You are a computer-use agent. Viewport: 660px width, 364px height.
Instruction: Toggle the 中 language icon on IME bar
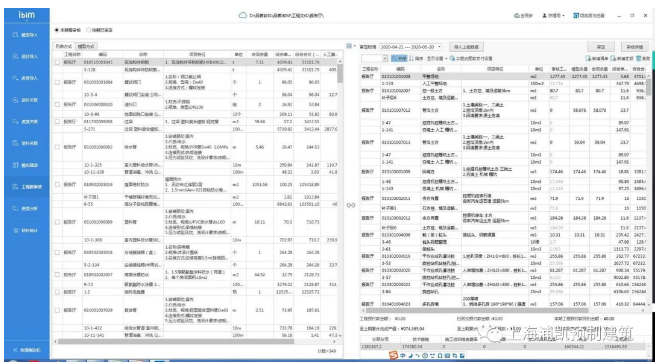tap(403, 356)
